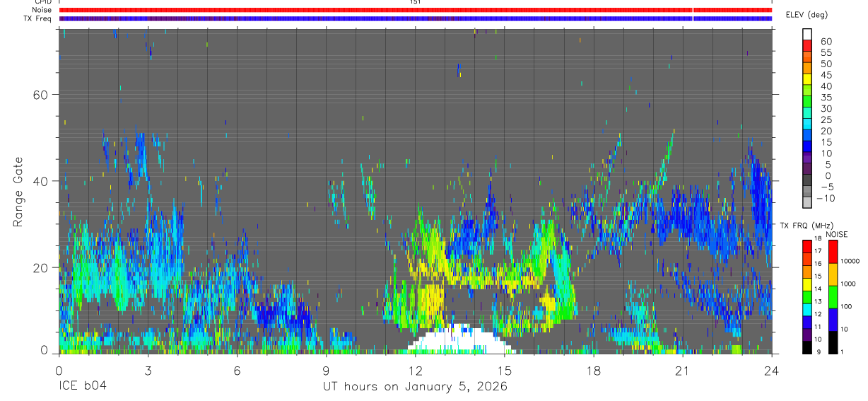The image size is (868, 401).
Task: Click the '9' hour tick on the time axis
Action: click(x=327, y=371)
